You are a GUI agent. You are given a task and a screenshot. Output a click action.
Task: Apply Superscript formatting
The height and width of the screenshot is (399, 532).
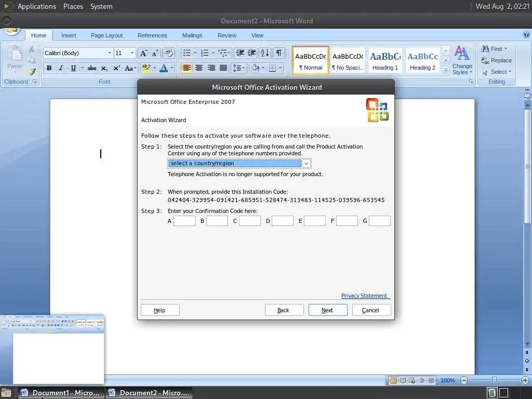pyautogui.click(x=116, y=68)
